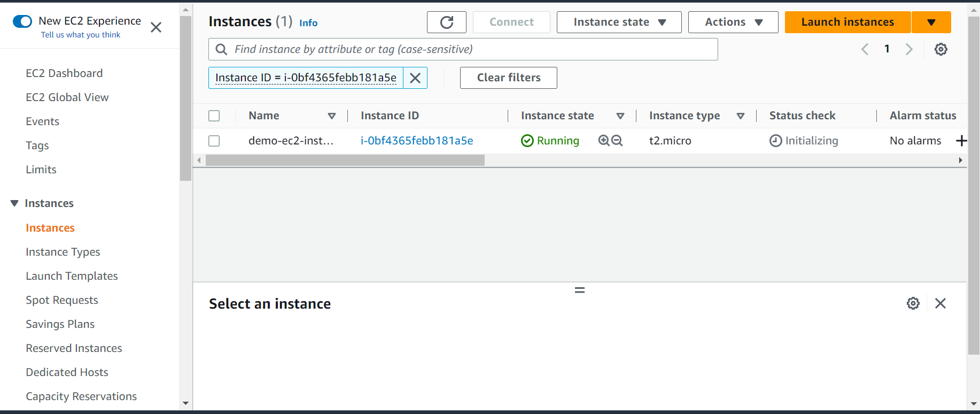Viewport: 980px width, 414px height.
Task: Open the Instance state dropdown
Action: coord(619,22)
